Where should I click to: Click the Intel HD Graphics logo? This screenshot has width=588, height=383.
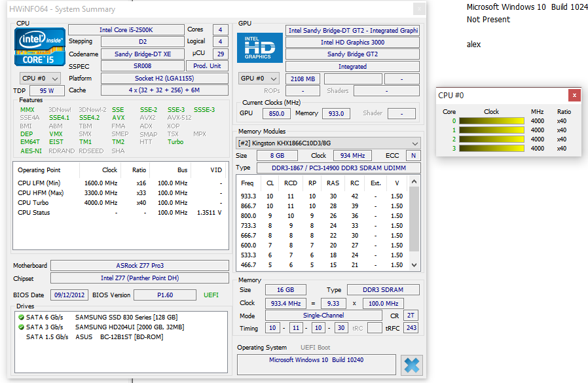click(x=259, y=48)
